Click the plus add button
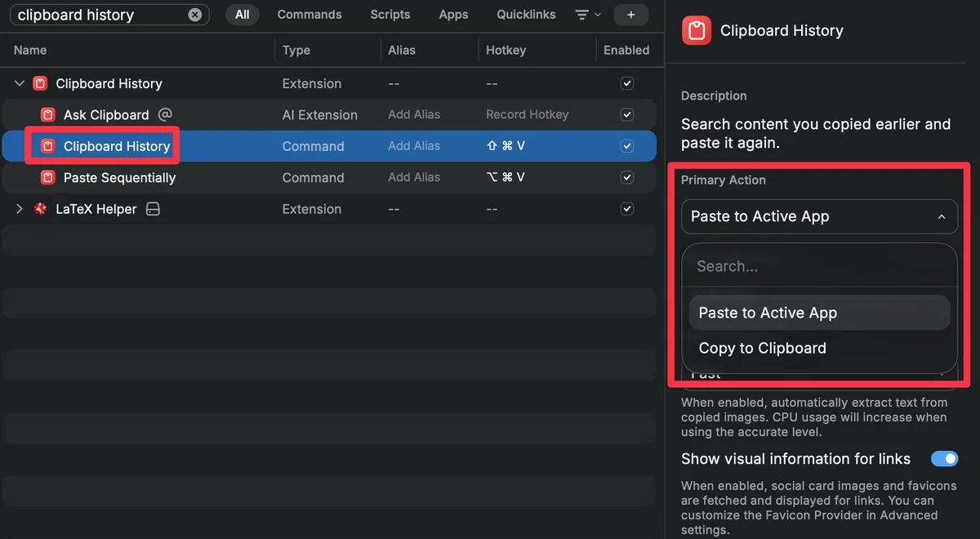The image size is (980, 539). 630,15
